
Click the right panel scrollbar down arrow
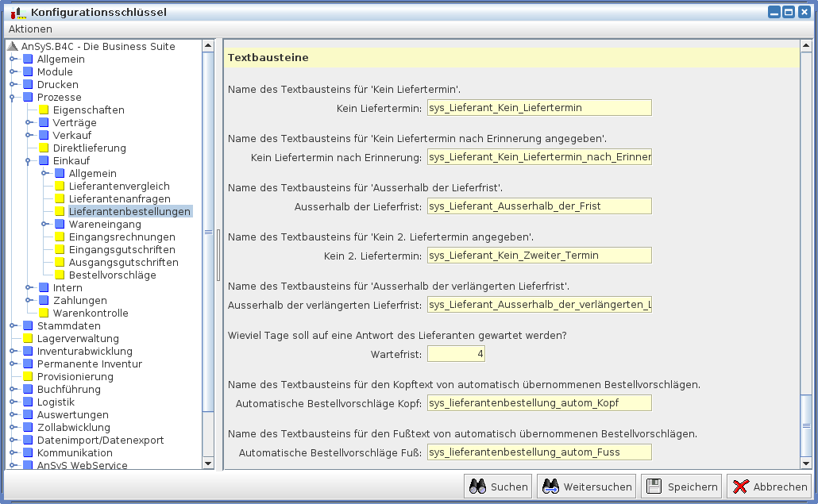[807, 463]
